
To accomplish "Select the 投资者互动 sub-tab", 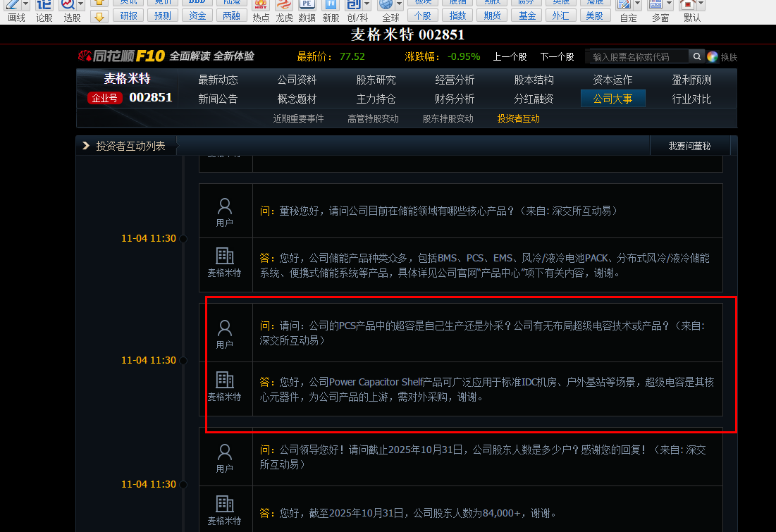I will (518, 119).
